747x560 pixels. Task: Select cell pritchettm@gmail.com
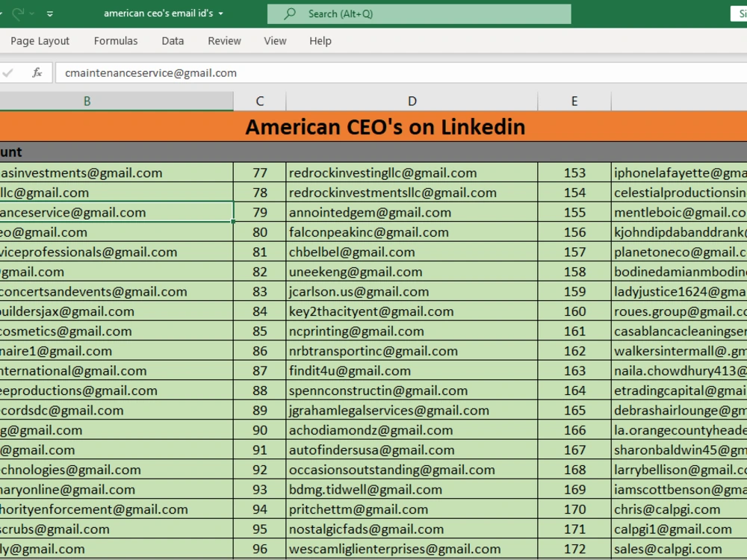click(412, 509)
